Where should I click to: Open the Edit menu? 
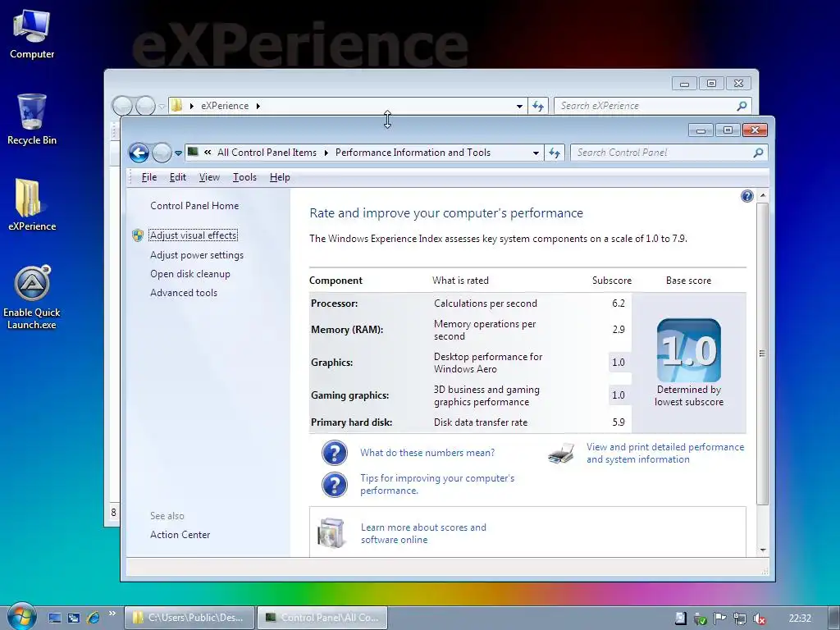[178, 177]
